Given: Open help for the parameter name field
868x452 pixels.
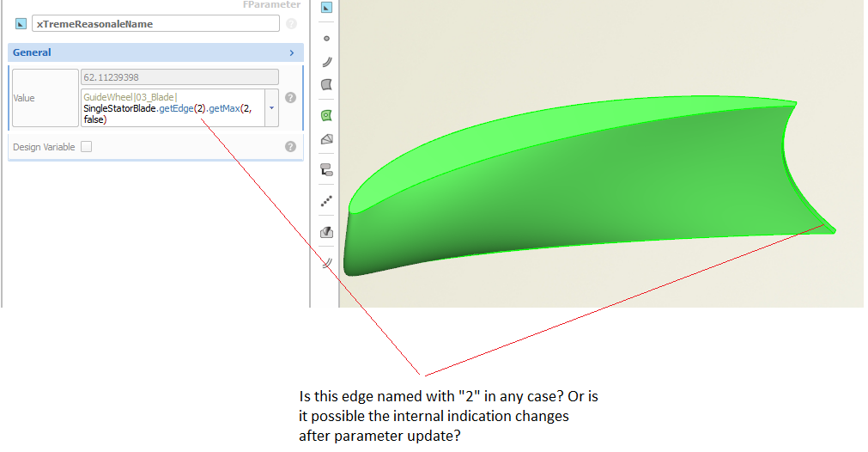Looking at the screenshot, I should tap(291, 24).
